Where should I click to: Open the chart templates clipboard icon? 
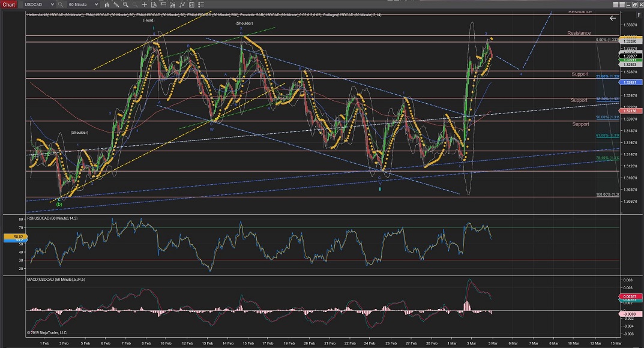pos(191,5)
